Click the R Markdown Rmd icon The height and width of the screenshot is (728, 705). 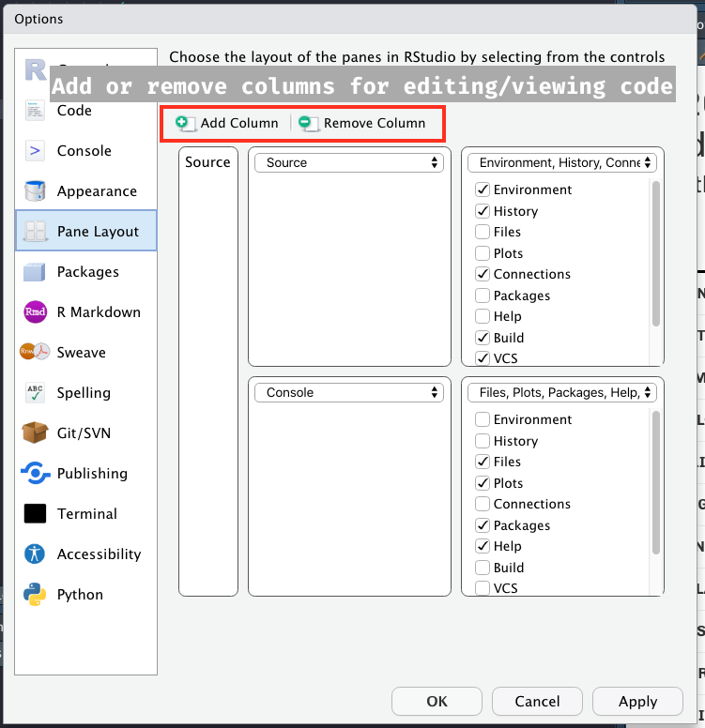click(x=35, y=311)
